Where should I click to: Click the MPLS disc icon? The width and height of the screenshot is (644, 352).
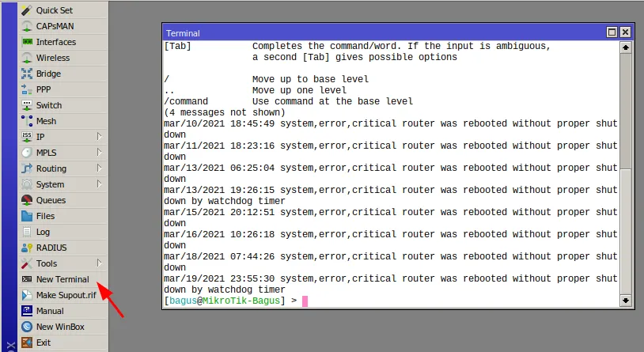pyautogui.click(x=27, y=153)
